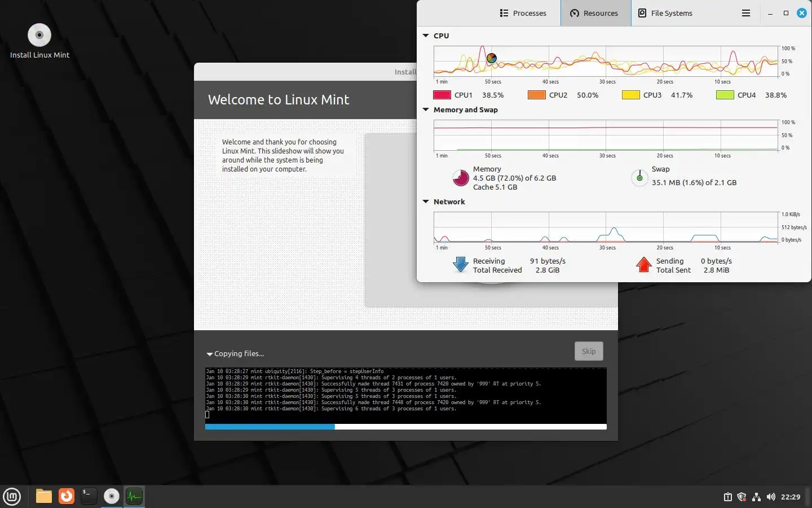The image size is (812, 508).
Task: Change the CPU1 graph color swatch
Action: coord(442,95)
